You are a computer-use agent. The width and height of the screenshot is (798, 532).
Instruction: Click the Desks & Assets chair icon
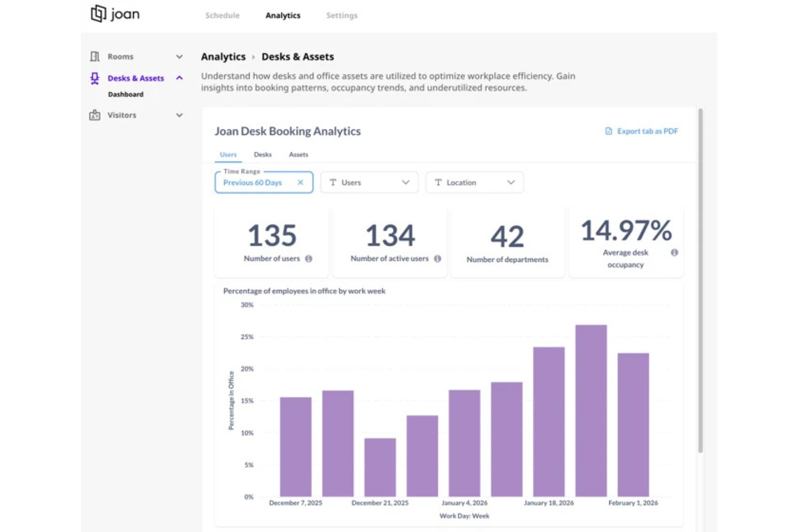tap(95, 79)
